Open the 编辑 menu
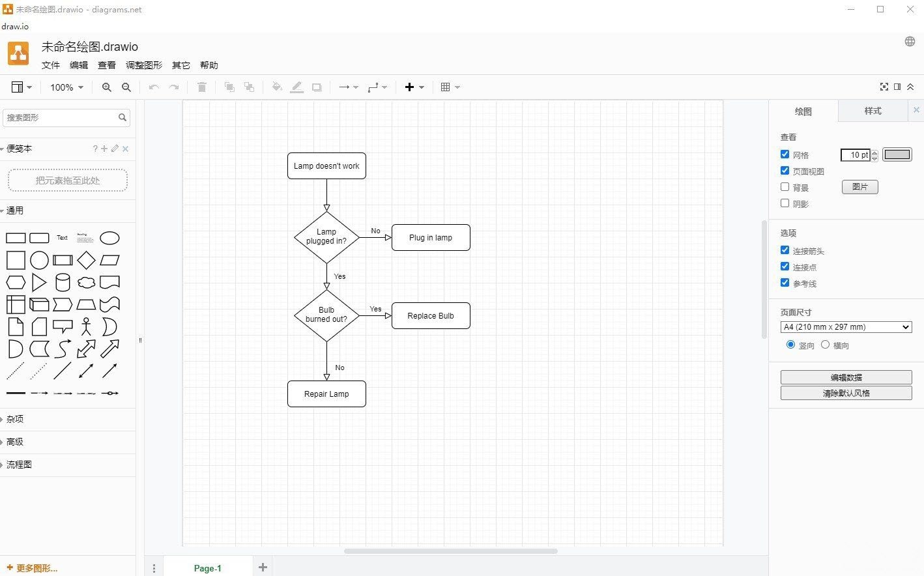 coord(79,65)
